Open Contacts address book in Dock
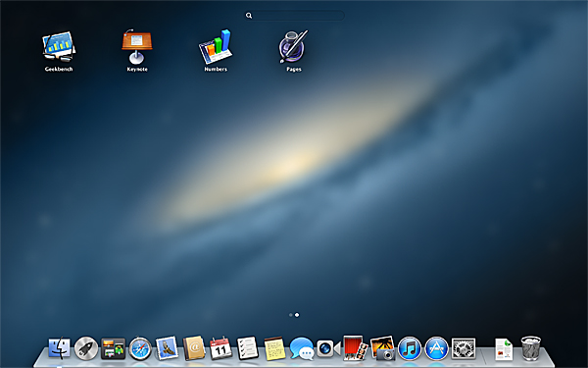This screenshot has height=368, width=588. coord(194,348)
